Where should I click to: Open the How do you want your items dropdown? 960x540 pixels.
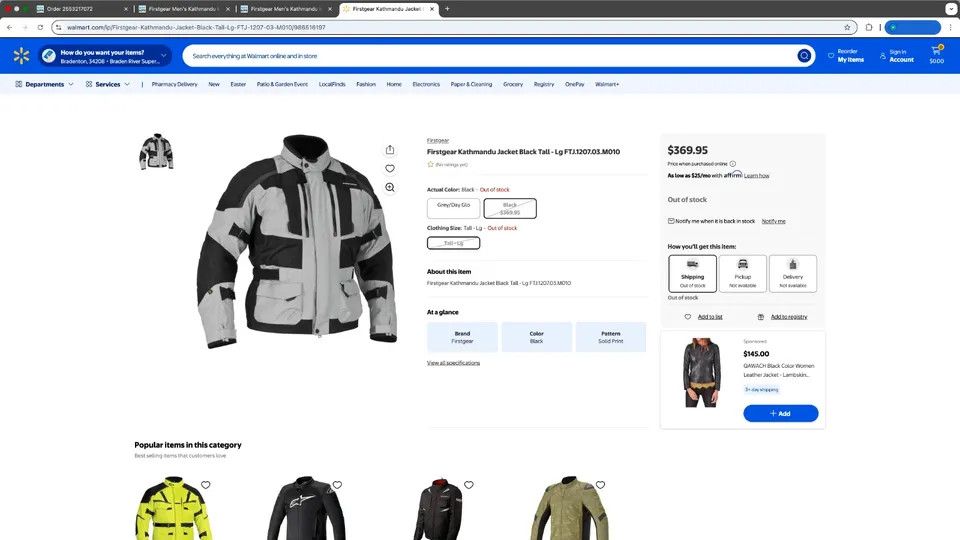(x=105, y=56)
